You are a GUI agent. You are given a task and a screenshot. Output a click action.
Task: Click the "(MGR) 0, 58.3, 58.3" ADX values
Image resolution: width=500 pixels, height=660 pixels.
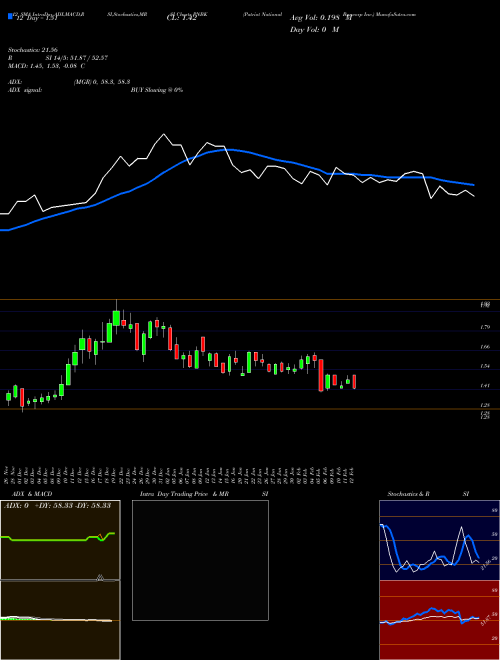(x=102, y=82)
